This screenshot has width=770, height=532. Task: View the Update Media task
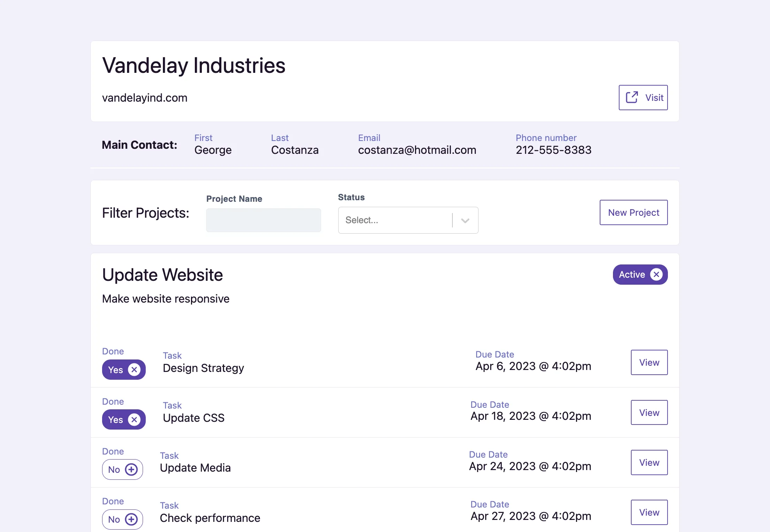649,462
